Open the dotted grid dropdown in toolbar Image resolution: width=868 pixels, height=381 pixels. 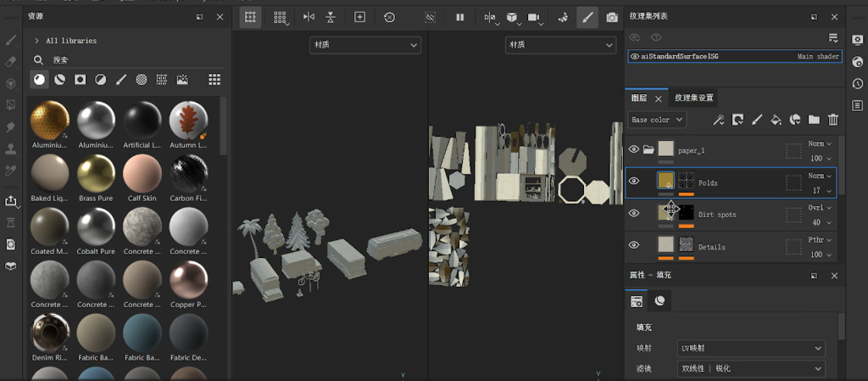pos(281,18)
